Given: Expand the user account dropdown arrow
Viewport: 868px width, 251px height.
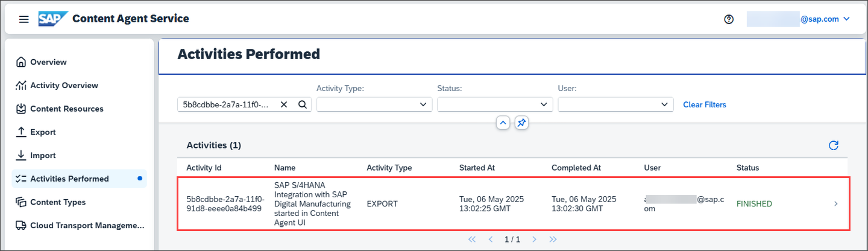Looking at the screenshot, I should pos(846,19).
